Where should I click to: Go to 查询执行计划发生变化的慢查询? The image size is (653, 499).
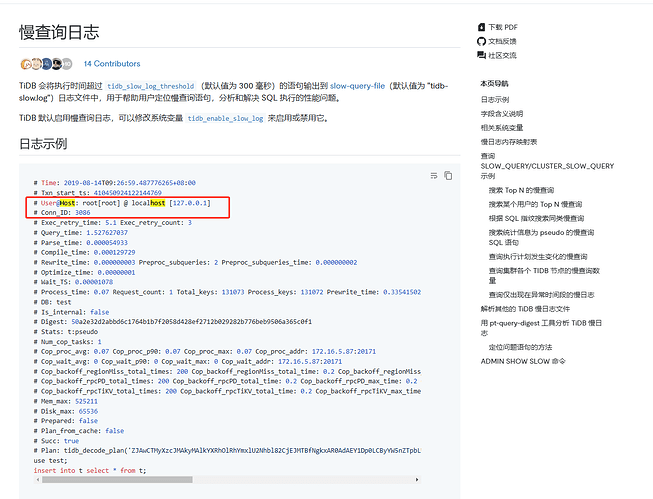538,257
